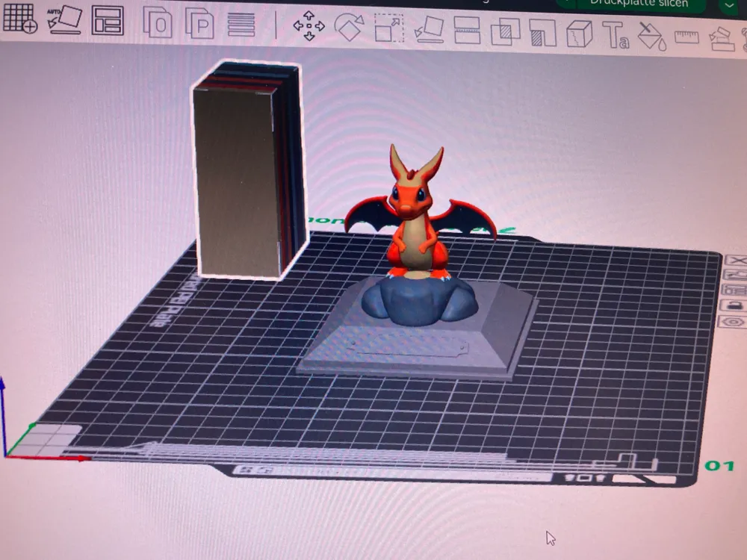Expand the arrow beside Druckplatte slicen

pos(729,5)
